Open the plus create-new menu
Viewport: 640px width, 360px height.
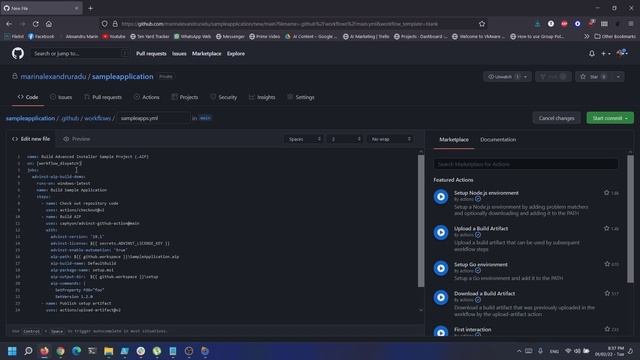[x=606, y=53]
